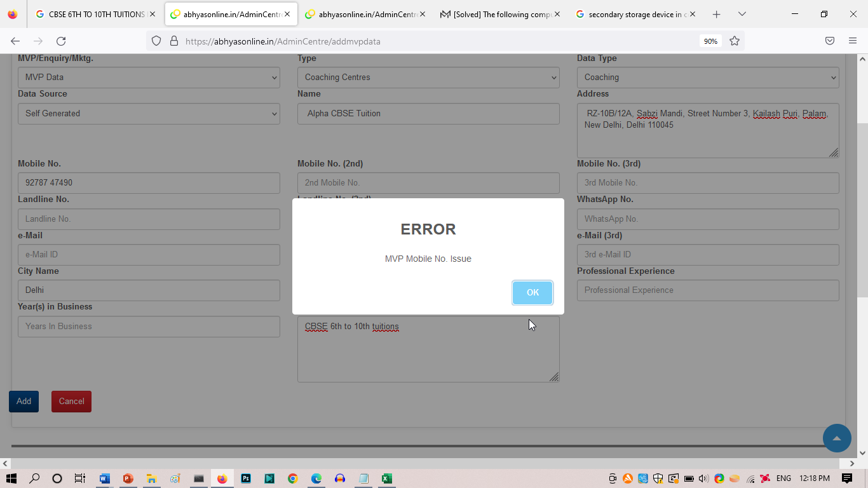
Task: Click the blue Add button
Action: click(x=24, y=402)
